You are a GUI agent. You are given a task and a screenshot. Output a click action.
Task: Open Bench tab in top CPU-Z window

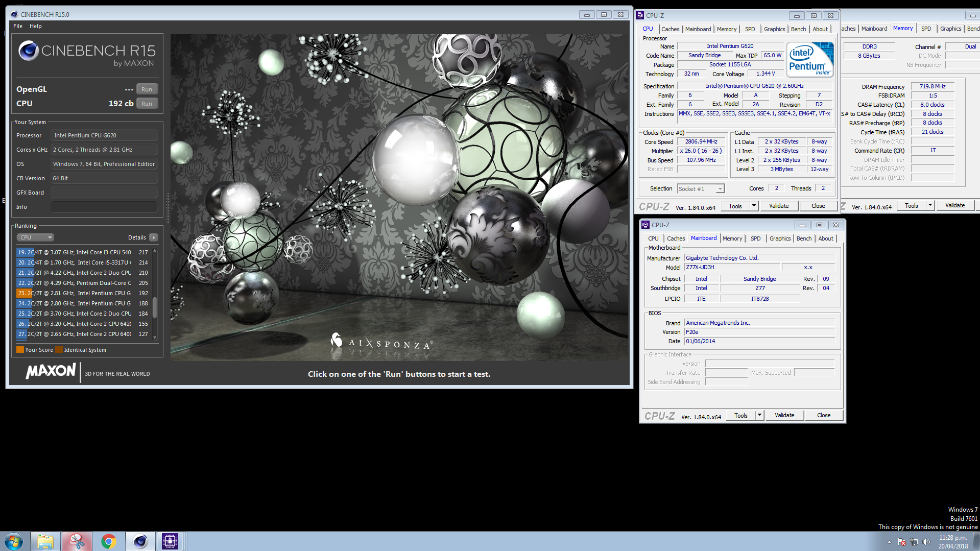798,29
